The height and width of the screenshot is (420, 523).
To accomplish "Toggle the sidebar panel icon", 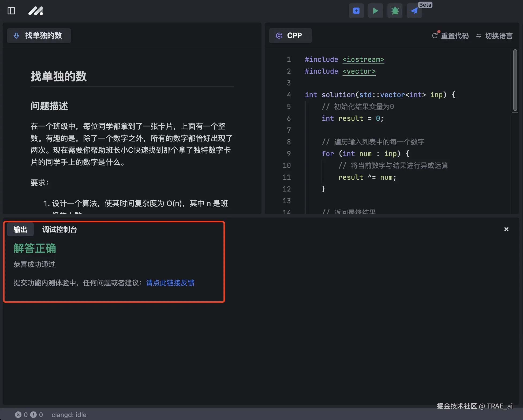I will click(11, 11).
